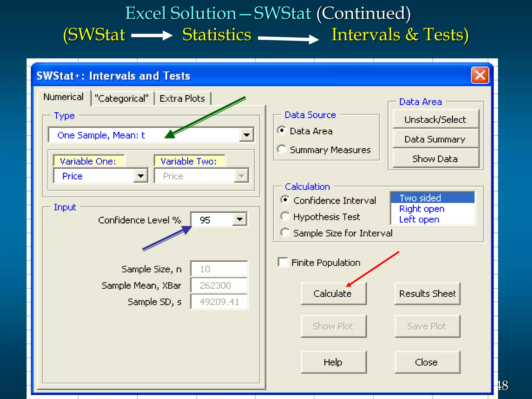
Task: Click the Show Plot button
Action: tap(333, 326)
